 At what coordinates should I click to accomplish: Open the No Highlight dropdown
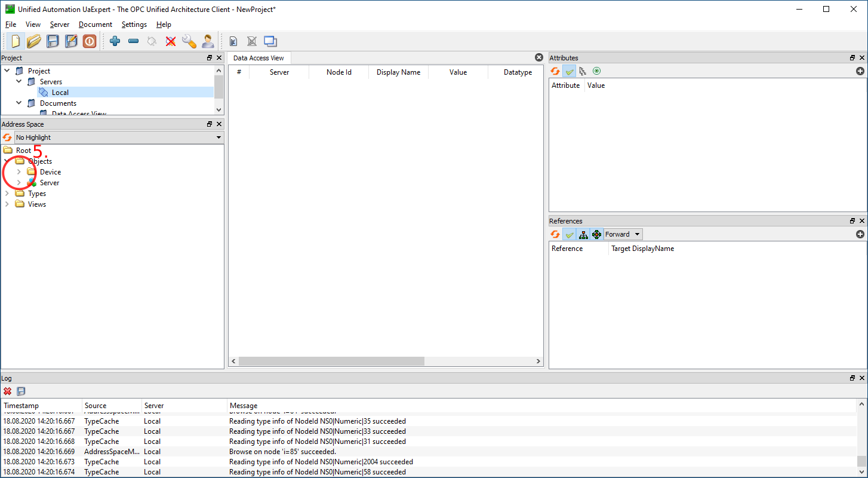(119, 137)
